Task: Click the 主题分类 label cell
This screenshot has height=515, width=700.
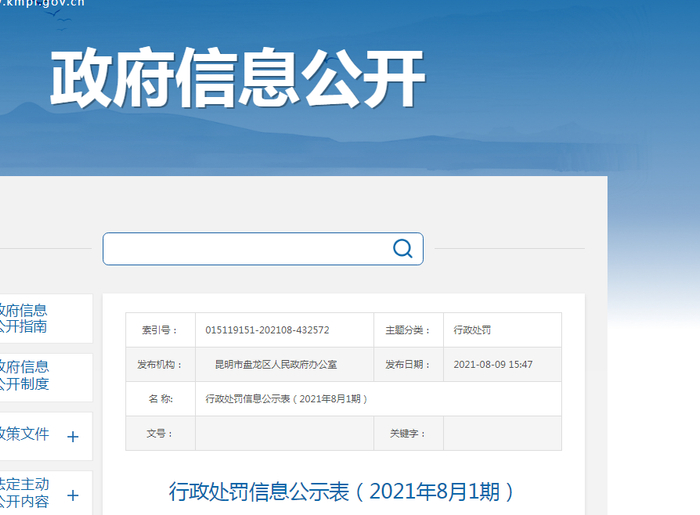Action: [x=408, y=330]
